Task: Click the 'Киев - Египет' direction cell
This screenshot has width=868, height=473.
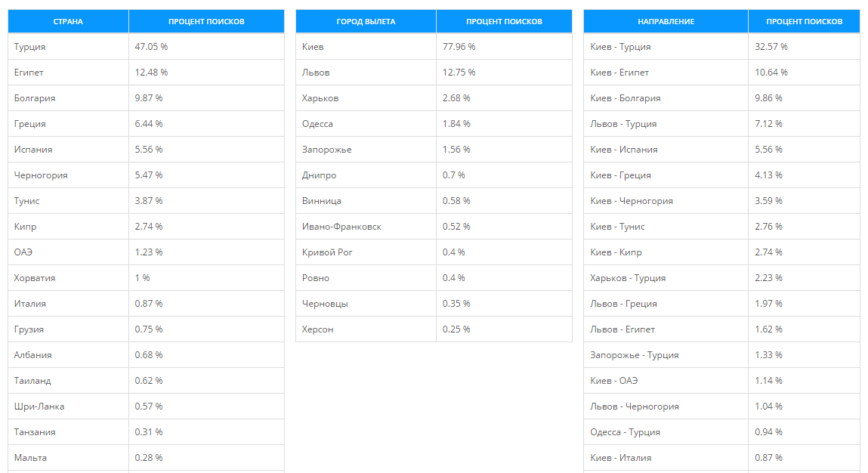Action: (619, 73)
